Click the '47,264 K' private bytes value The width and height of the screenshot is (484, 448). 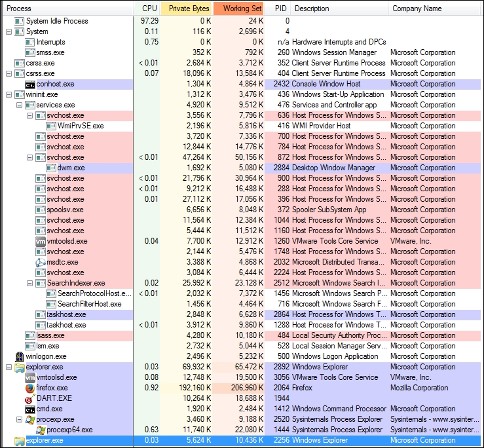click(196, 157)
